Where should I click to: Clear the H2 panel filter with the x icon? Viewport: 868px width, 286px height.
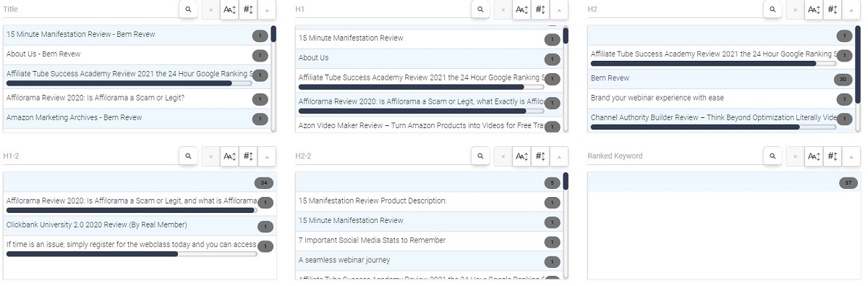coord(795,9)
